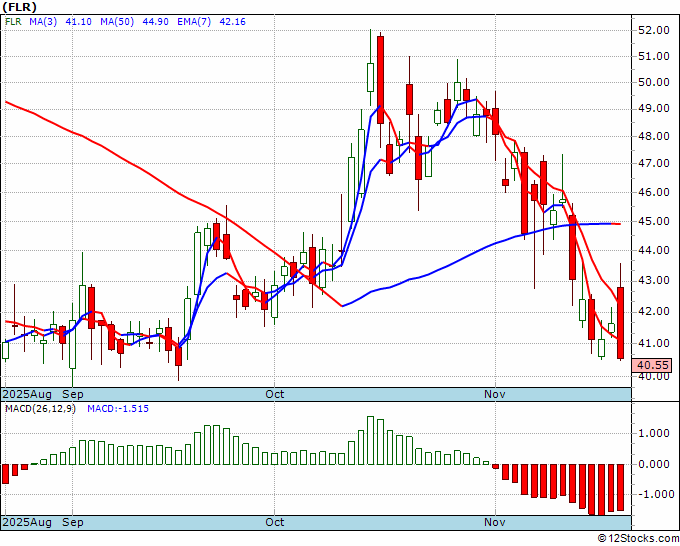The image size is (680, 546).
Task: Click the 44.00 price axis label
Action: click(653, 250)
